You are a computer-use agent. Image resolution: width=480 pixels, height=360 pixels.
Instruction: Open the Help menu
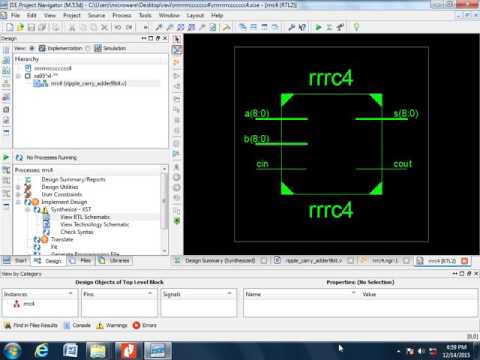(217, 15)
